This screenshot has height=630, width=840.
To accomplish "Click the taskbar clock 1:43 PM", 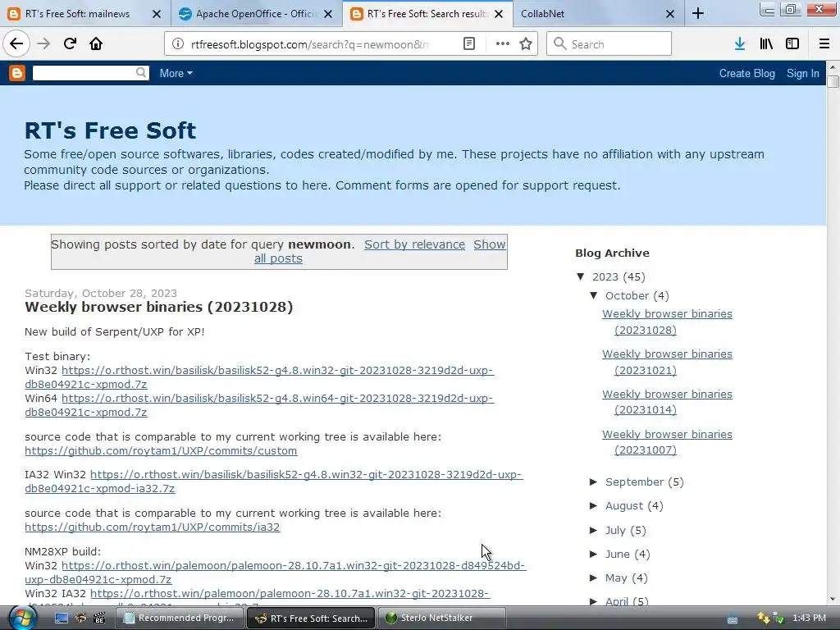I will coord(809,618).
